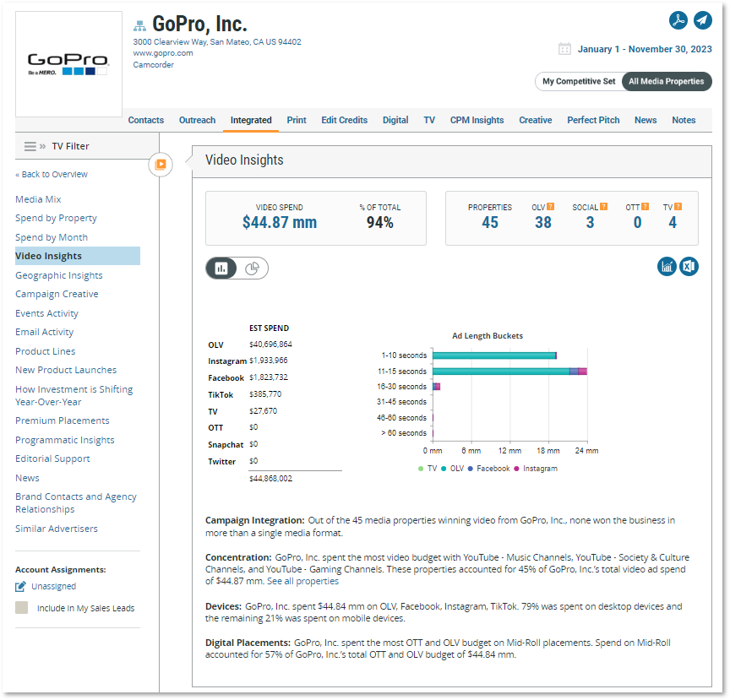Image resolution: width=730 pixels, height=700 pixels.
Task: Click the OLV help question icon
Action: tap(550, 207)
